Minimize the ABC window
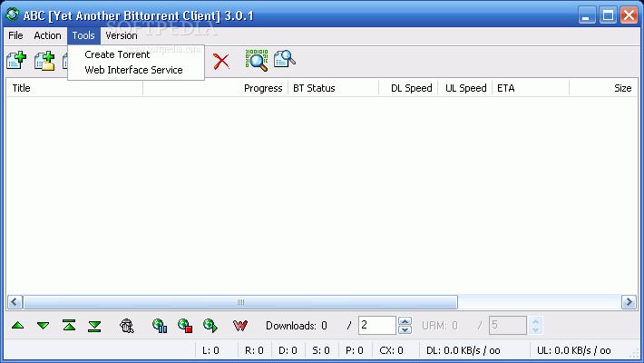Screen dimensions: 644x363 (x=587, y=15)
